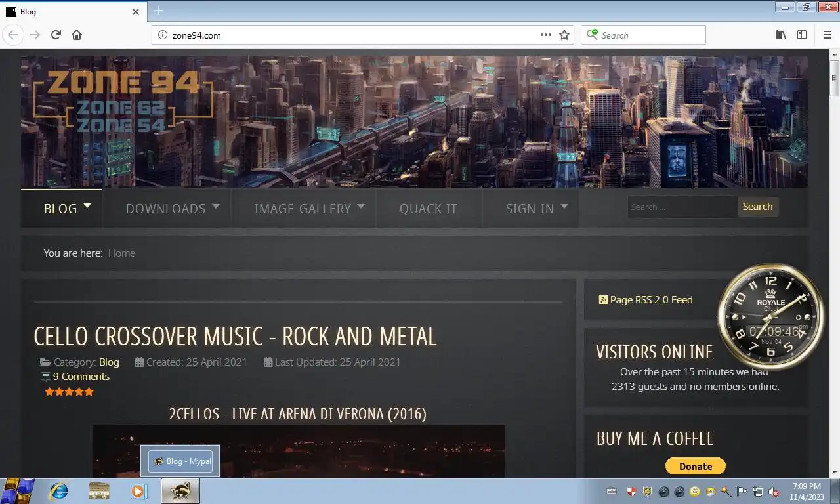Expand the DOWNLOADS dropdown arrow
This screenshot has height=504, width=840.
pyautogui.click(x=216, y=206)
